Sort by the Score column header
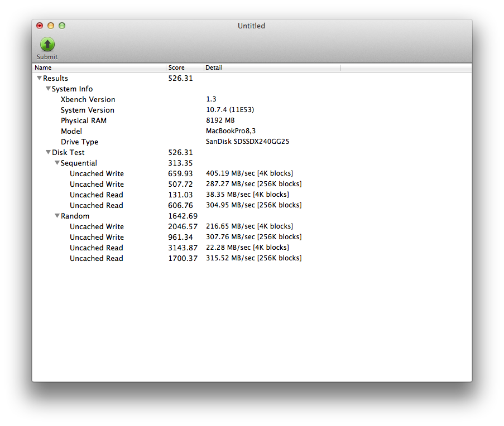Image resolution: width=504 pixels, height=426 pixels. click(185, 67)
